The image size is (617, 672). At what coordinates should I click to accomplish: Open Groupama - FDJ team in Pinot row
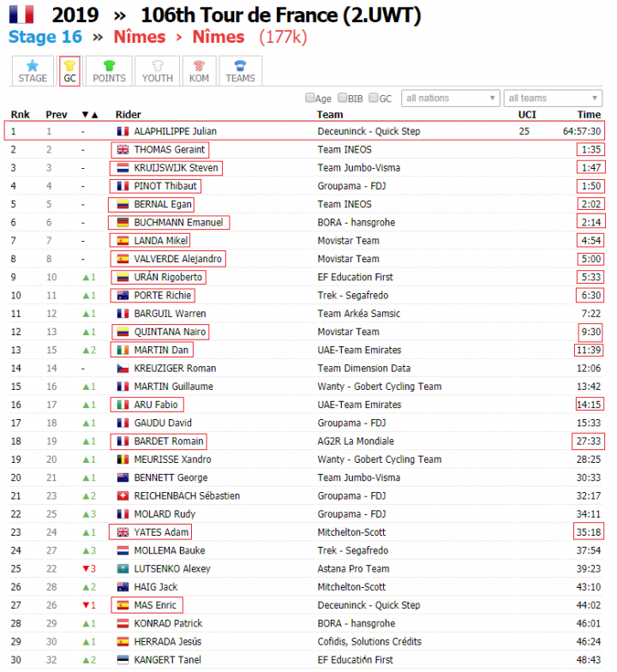[x=351, y=186]
